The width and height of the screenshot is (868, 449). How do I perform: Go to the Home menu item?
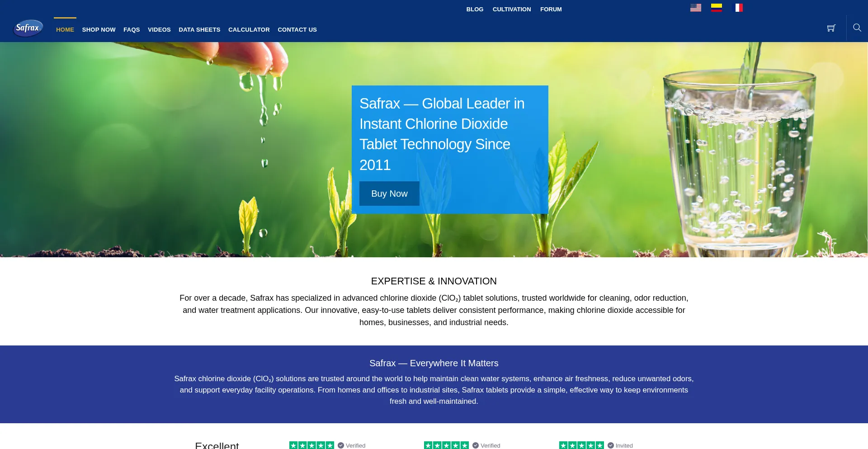tap(65, 30)
